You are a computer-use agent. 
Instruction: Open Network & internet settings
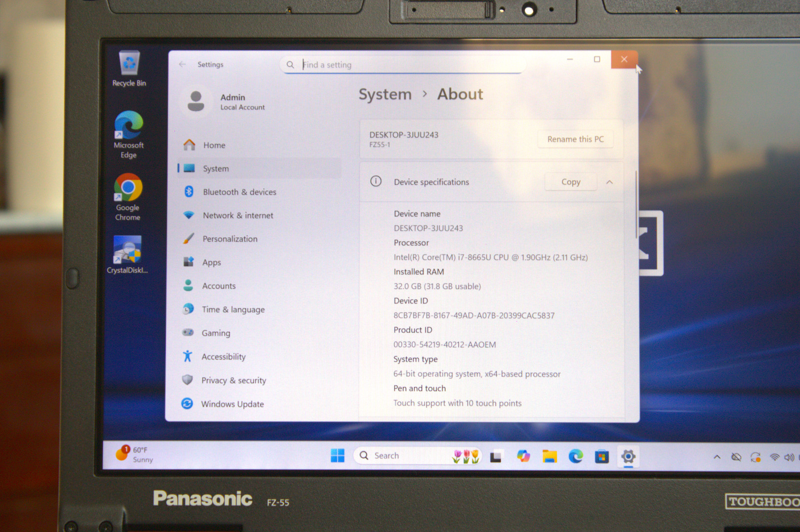[259, 216]
